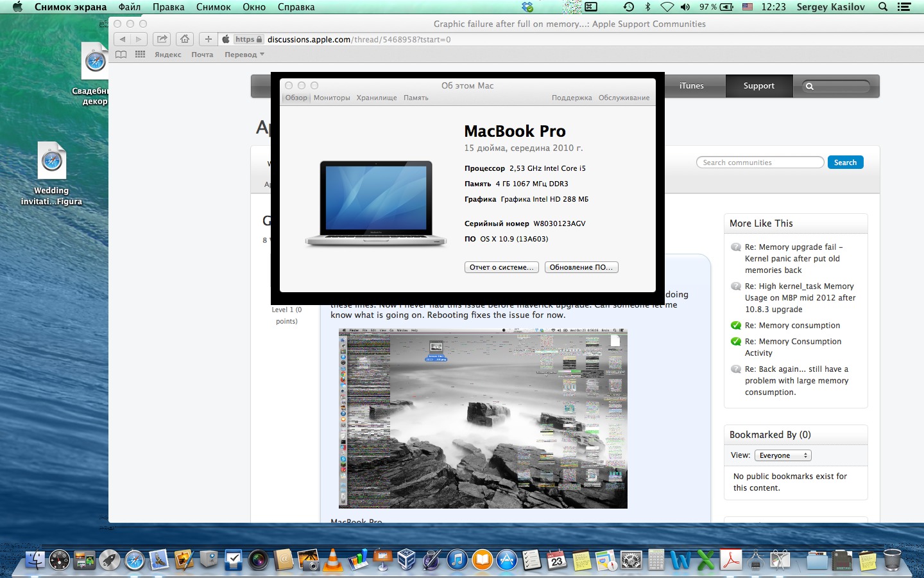Switch to Хранилище tab
The height and width of the screenshot is (578, 924).
coord(377,98)
